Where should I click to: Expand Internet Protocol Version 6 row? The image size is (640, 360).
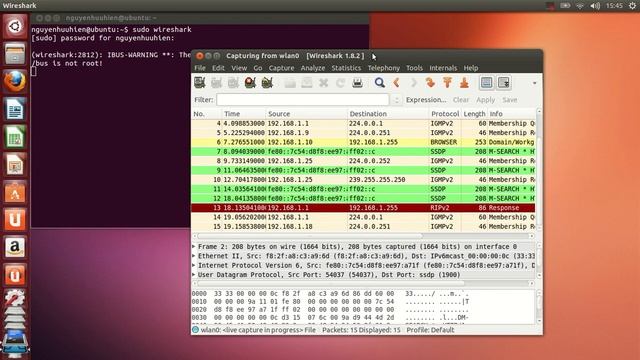click(x=194, y=265)
